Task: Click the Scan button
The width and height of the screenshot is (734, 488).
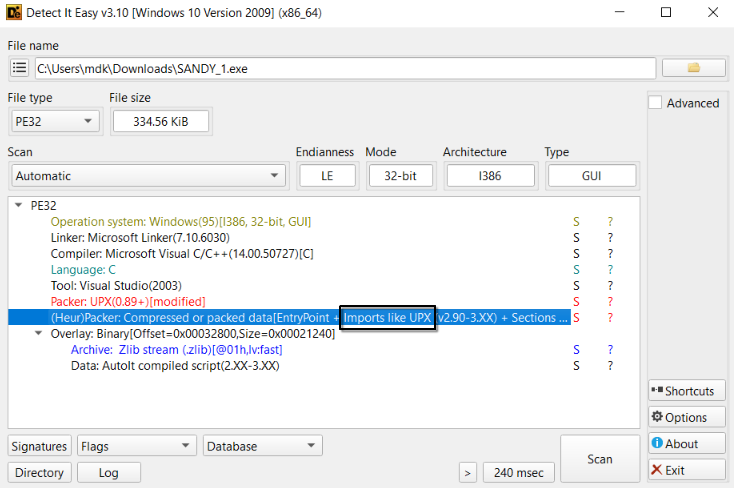Action: 599,459
